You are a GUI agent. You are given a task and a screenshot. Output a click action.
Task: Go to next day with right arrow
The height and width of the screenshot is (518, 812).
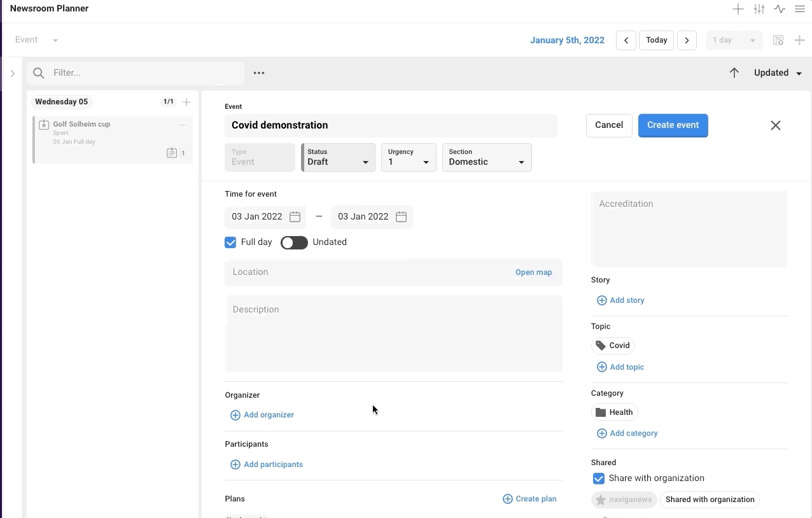point(687,40)
